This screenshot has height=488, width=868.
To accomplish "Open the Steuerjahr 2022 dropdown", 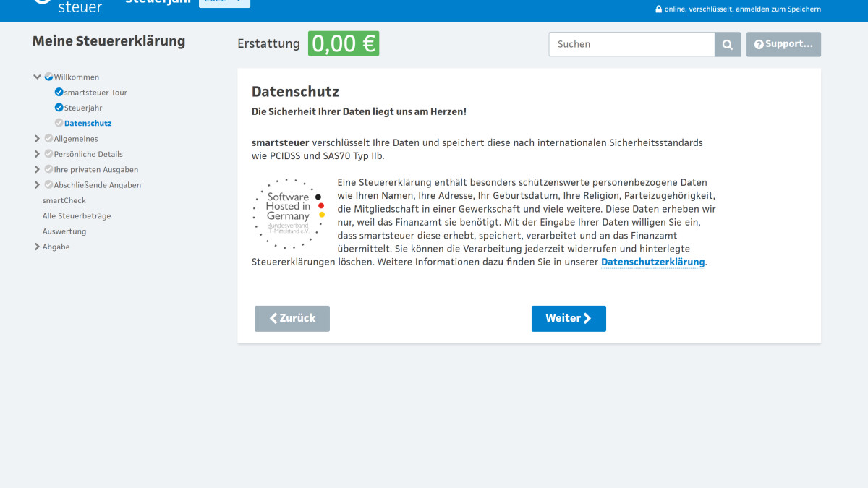I will 224,2.
